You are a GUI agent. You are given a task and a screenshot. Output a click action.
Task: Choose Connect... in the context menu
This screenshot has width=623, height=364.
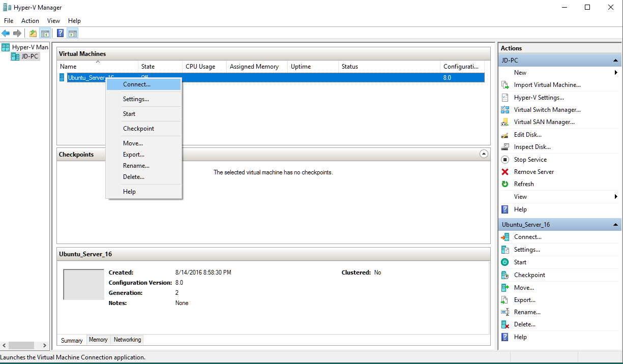coord(144,84)
